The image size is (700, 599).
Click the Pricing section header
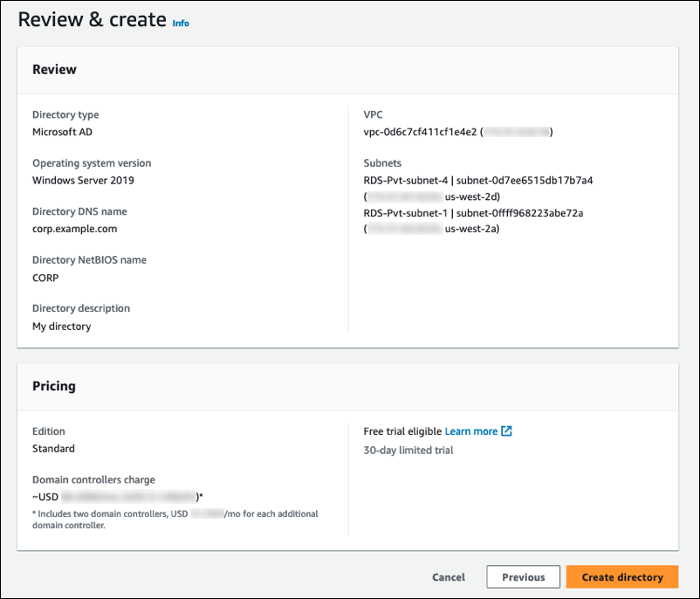(52, 386)
